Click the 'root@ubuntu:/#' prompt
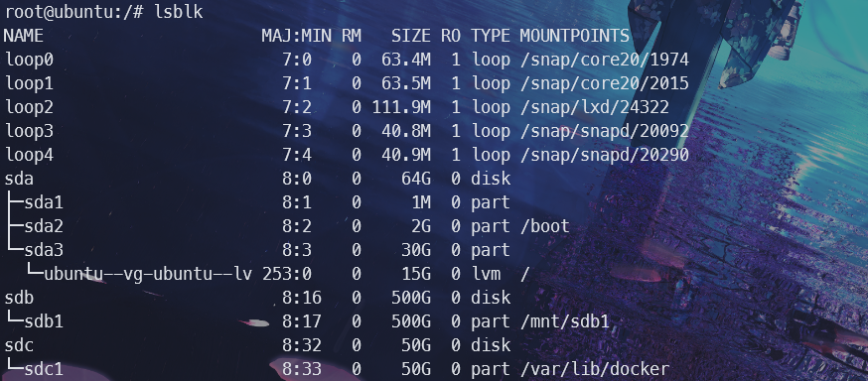Screen dimensions: 868x381 [x=74, y=12]
